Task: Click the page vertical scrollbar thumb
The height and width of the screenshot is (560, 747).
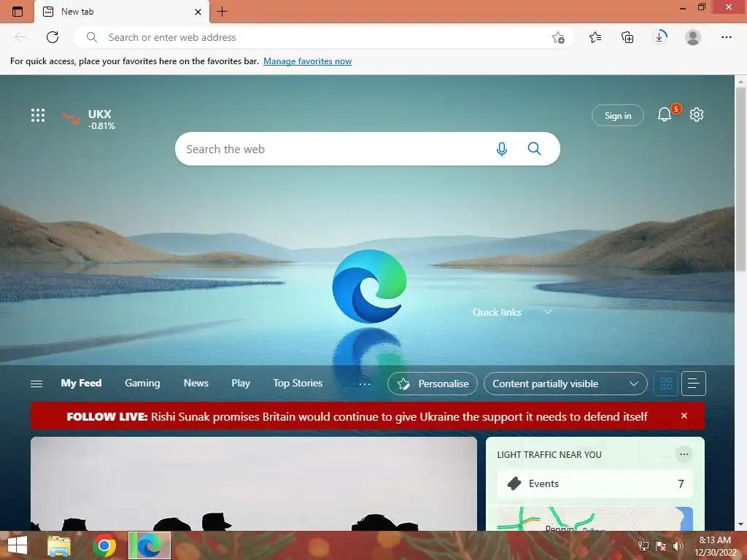Action: pos(740,179)
